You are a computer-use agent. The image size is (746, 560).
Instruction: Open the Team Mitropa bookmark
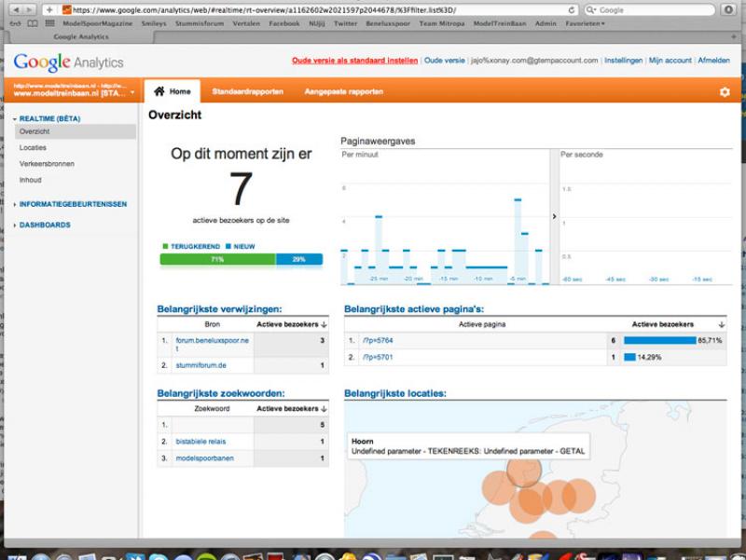pos(442,23)
